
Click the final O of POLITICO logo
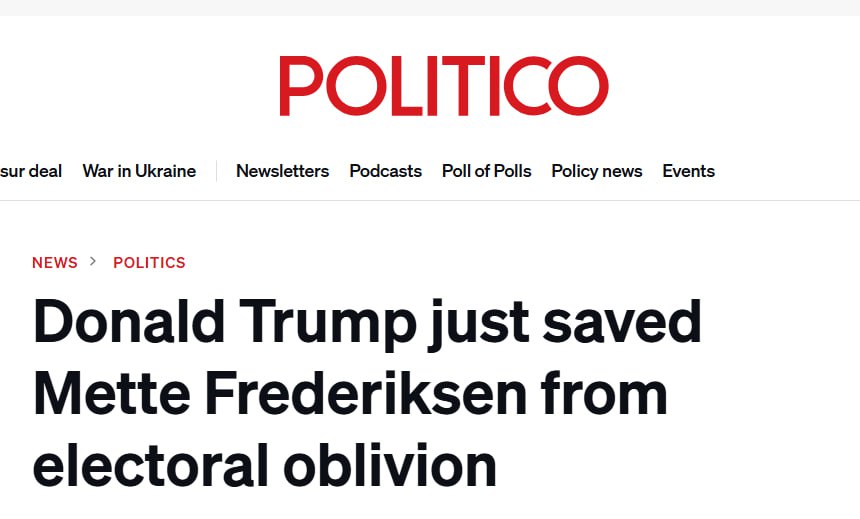click(579, 86)
